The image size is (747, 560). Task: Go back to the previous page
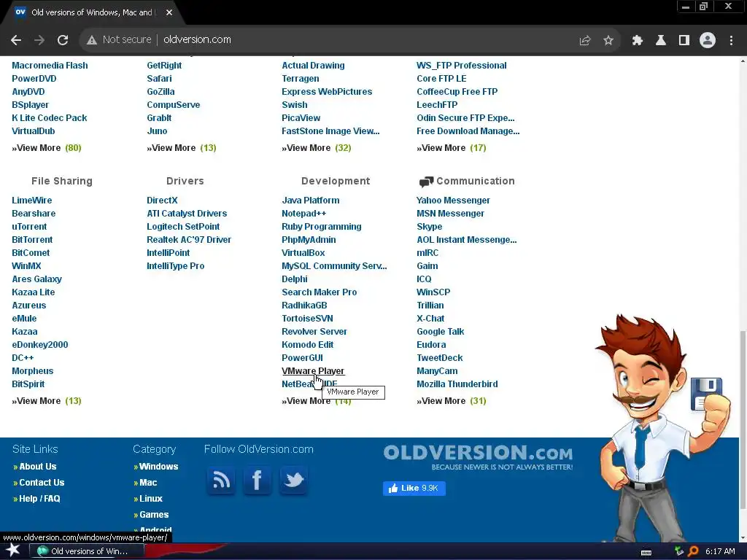click(x=16, y=40)
